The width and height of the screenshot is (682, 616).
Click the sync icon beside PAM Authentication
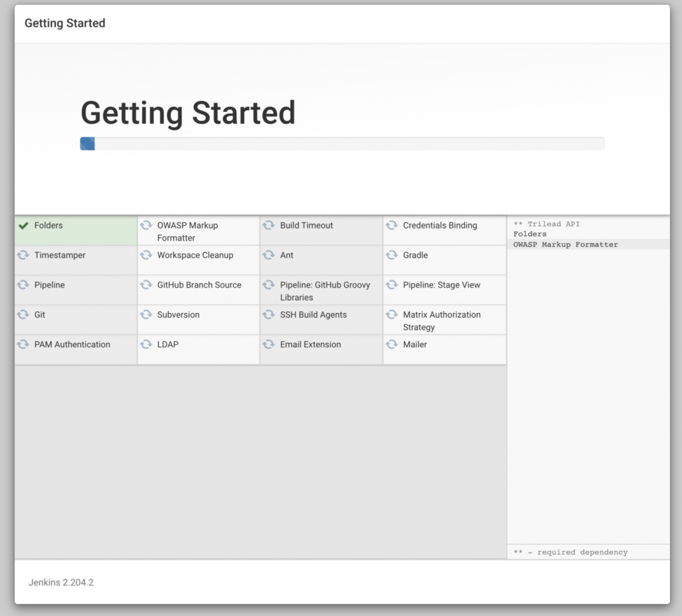(23, 344)
